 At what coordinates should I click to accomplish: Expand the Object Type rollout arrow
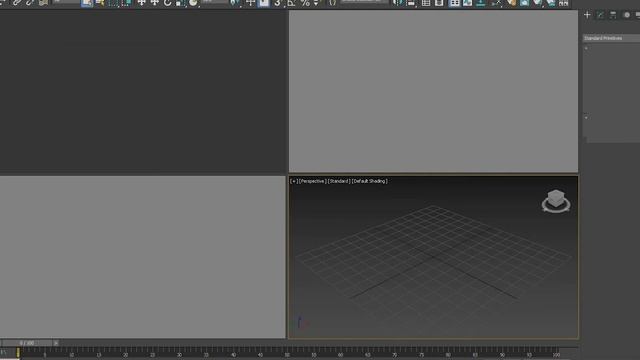pos(586,48)
